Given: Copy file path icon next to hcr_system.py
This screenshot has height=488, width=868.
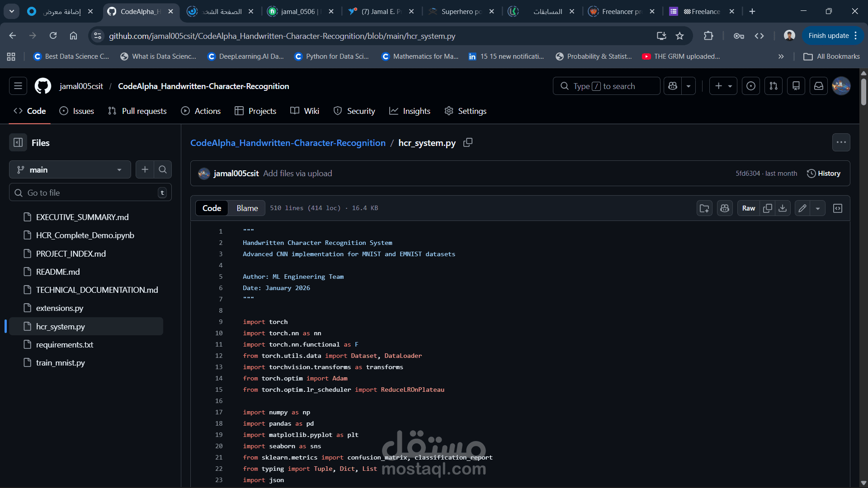Looking at the screenshot, I should 468,143.
